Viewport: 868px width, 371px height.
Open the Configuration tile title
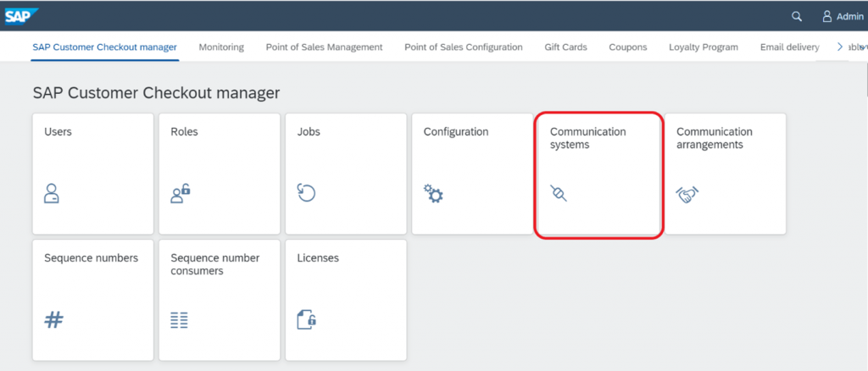pos(456,131)
